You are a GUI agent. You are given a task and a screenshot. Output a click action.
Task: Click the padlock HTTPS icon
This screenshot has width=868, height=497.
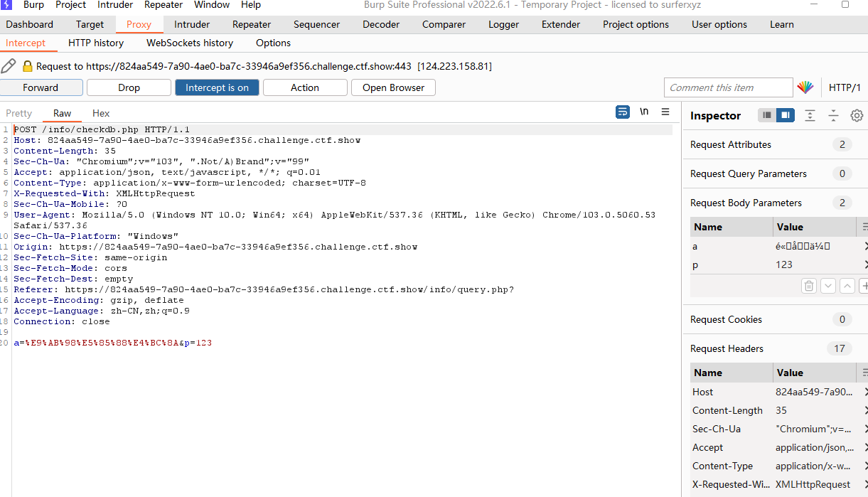[28, 66]
